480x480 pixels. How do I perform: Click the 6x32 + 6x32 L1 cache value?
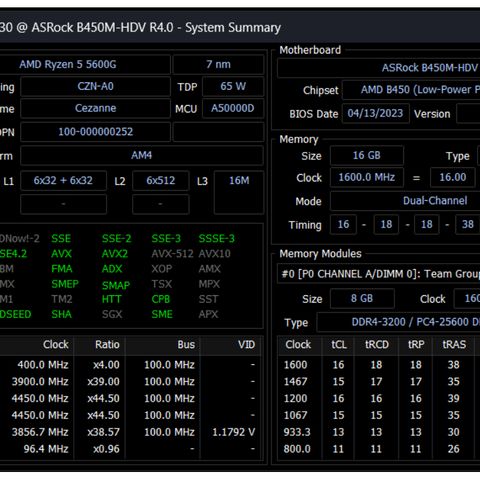pyautogui.click(x=63, y=180)
